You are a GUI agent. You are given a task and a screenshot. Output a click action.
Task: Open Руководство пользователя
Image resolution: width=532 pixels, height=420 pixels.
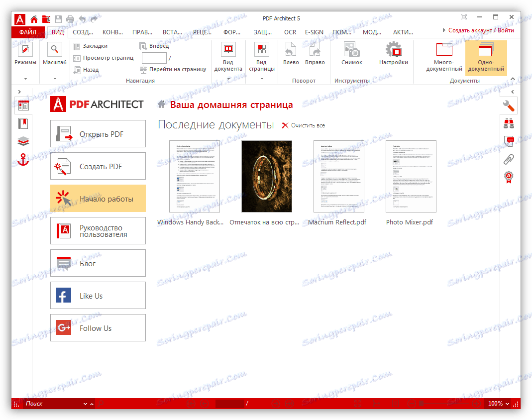98,231
